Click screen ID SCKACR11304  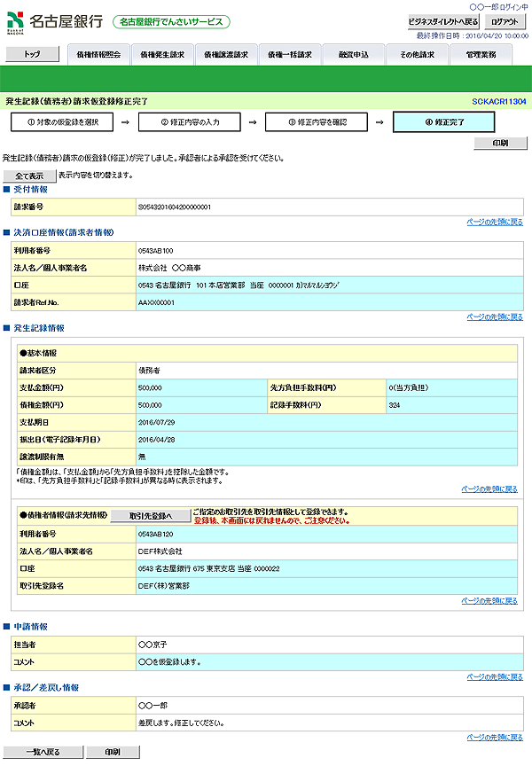499,102
